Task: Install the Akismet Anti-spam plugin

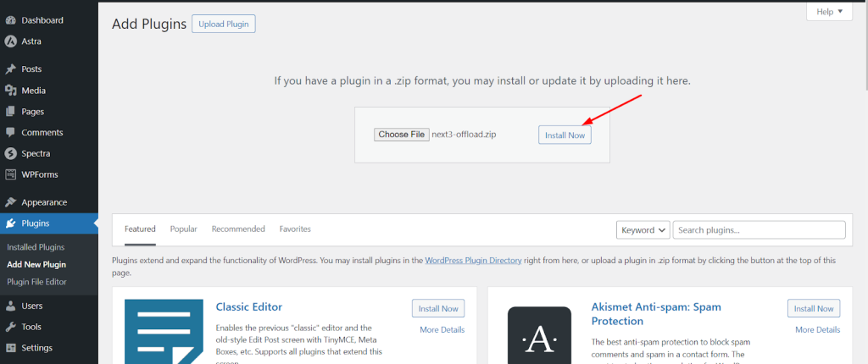Action: click(x=814, y=309)
